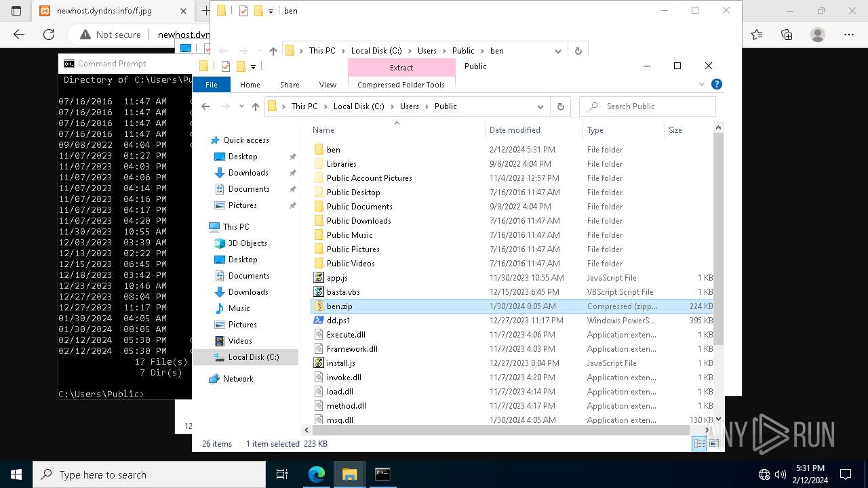Open Downloads under Quick access
Image resolution: width=868 pixels, height=488 pixels.
click(x=248, y=173)
